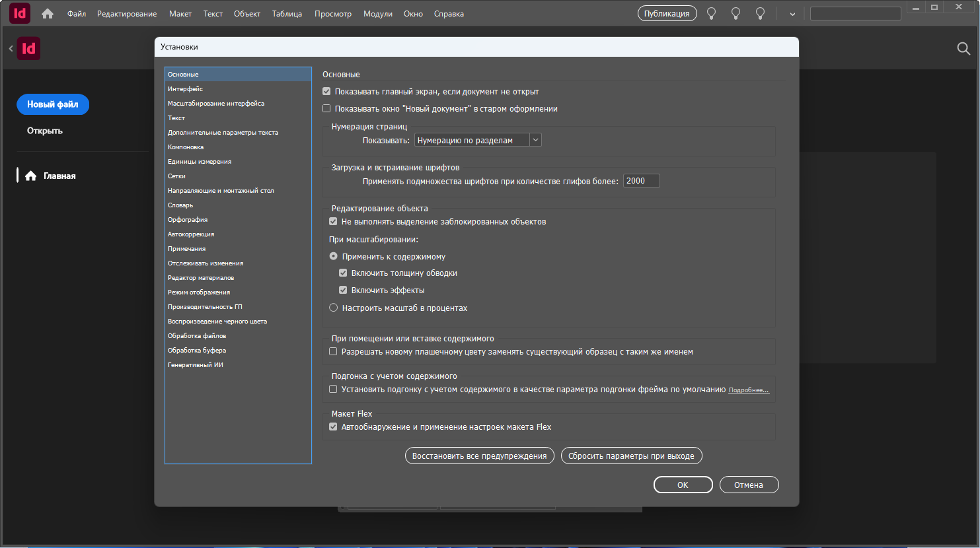Expand the workspace switcher chevron in top bar
Image resolution: width=980 pixels, height=548 pixels.
792,14
